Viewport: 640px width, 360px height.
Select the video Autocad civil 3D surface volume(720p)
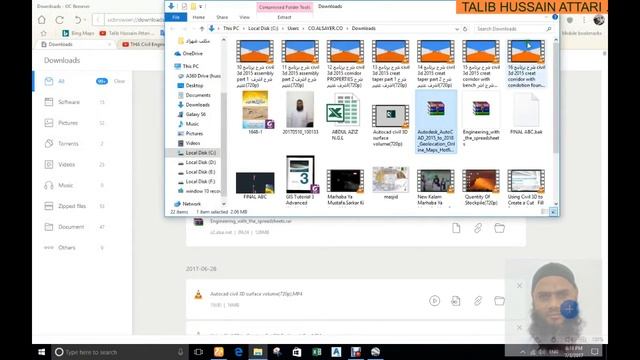[390, 125]
